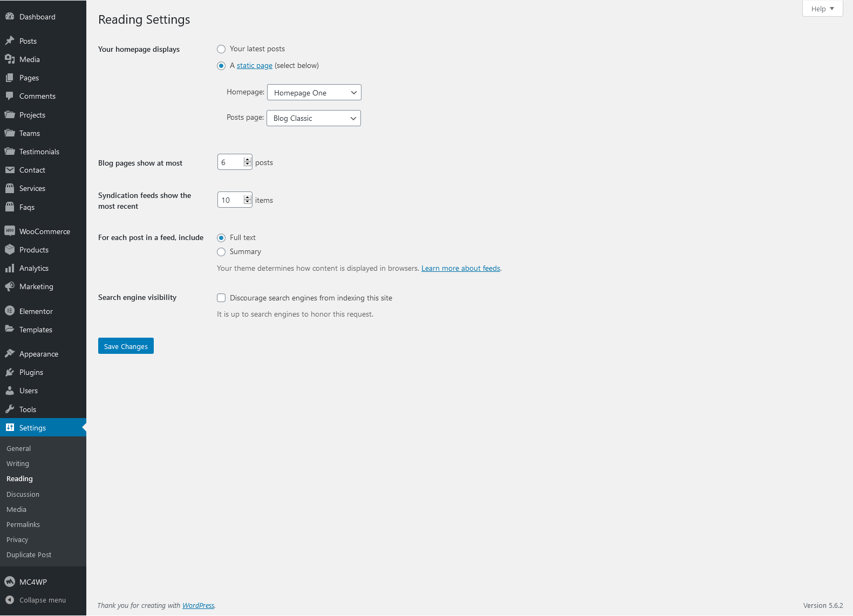Select Full text feed radio option

(x=221, y=238)
